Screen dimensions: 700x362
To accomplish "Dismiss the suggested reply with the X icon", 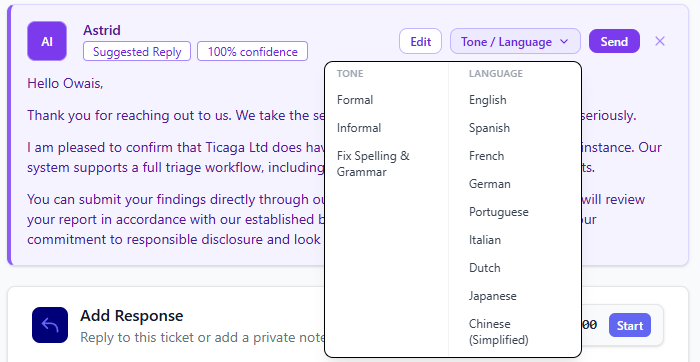I will pos(660,41).
